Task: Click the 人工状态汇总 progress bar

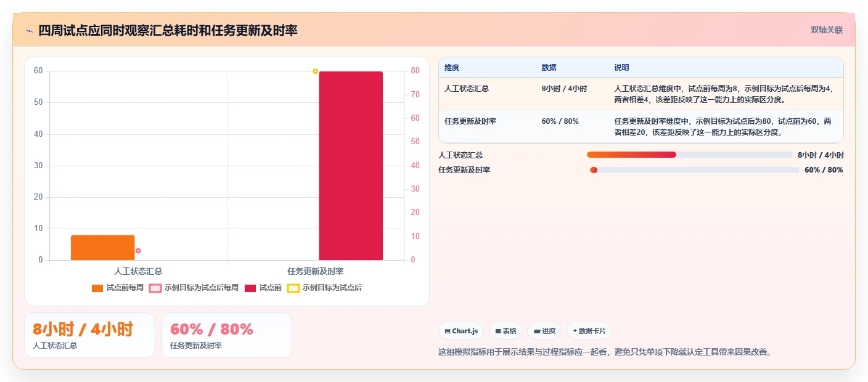Action: (690, 155)
